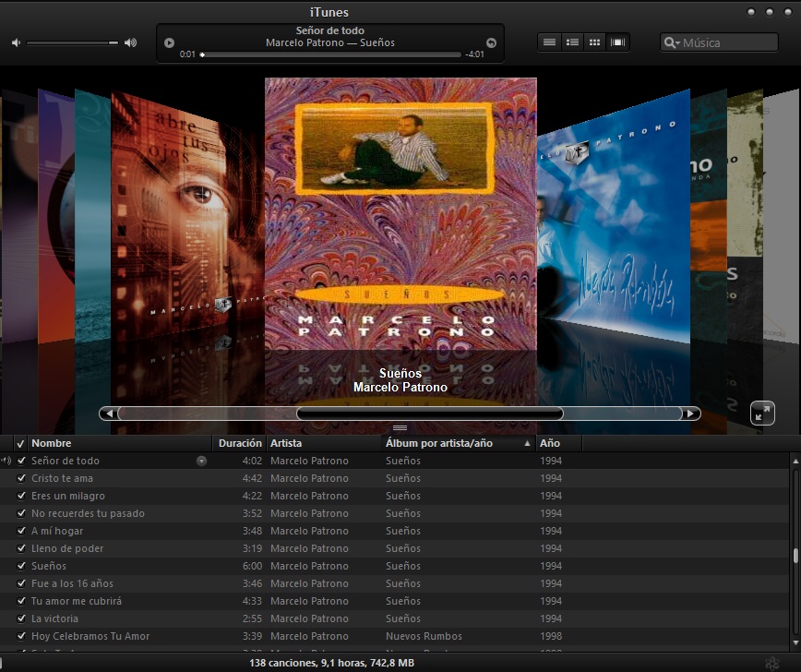Click the play button in the display

coord(169,43)
